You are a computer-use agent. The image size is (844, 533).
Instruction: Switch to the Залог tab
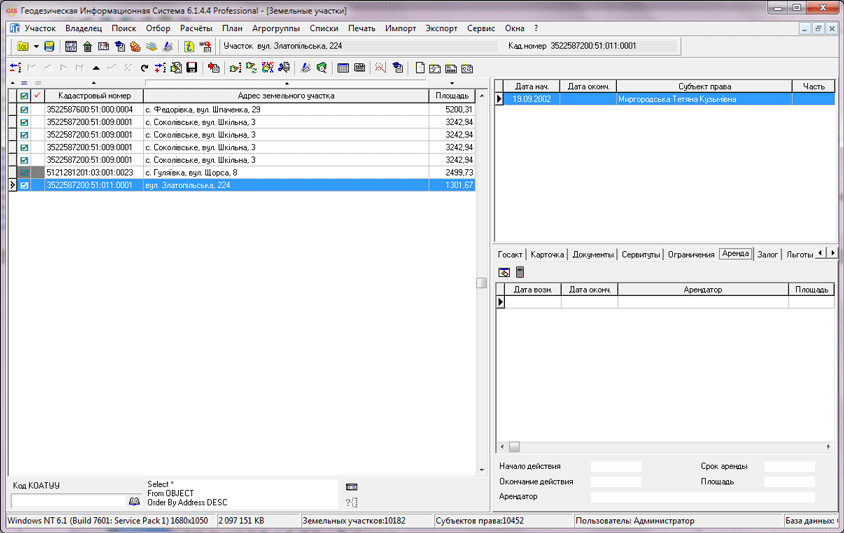(x=768, y=255)
